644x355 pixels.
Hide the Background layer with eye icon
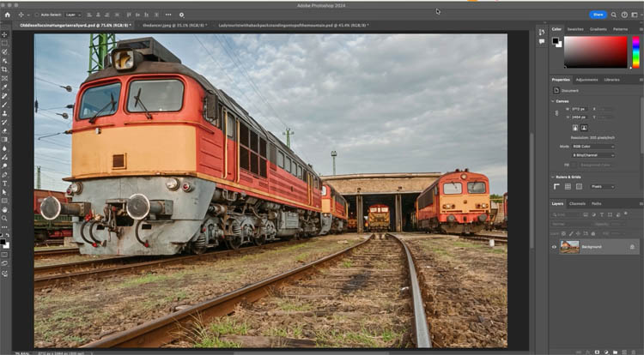point(554,247)
